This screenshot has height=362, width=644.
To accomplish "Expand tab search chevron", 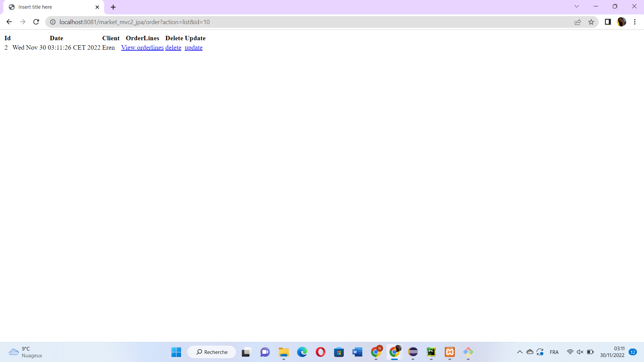I will point(577,6).
